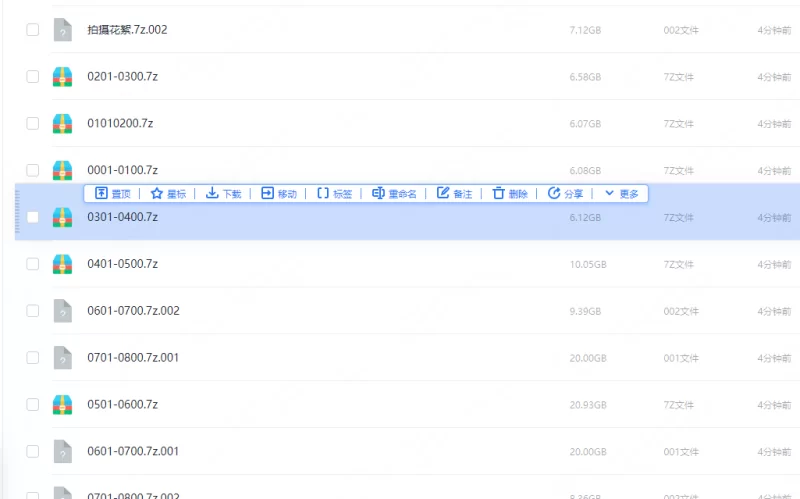Viewport: 800px width, 499px height.
Task: Click the archive icon of 01010200.7z
Action: [62, 123]
